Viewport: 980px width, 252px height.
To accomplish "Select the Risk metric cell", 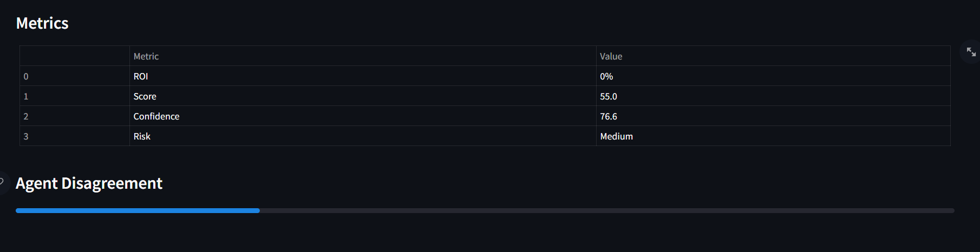I will [363, 136].
